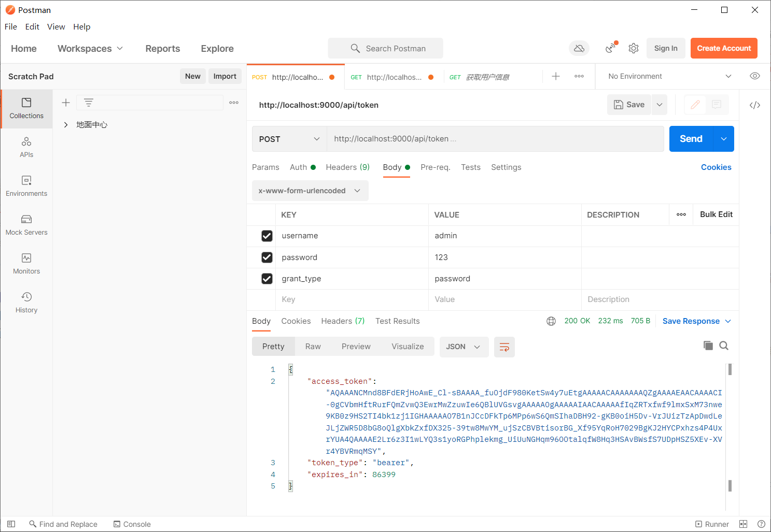
Task: Open the Environments sidebar panel
Action: click(x=26, y=186)
